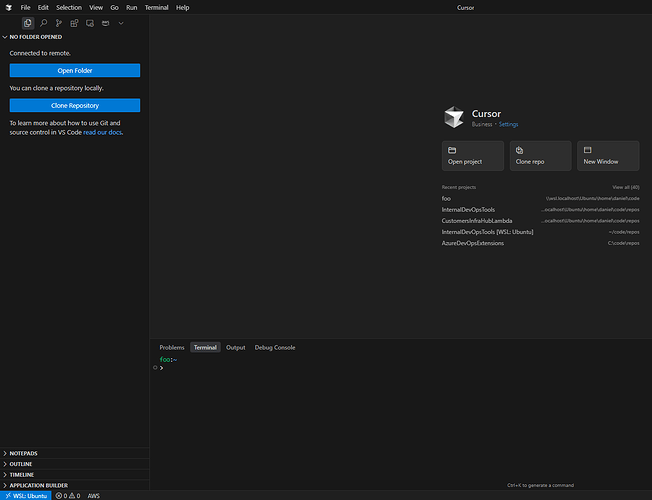
Task: Open the Selection menu
Action: coord(69,7)
